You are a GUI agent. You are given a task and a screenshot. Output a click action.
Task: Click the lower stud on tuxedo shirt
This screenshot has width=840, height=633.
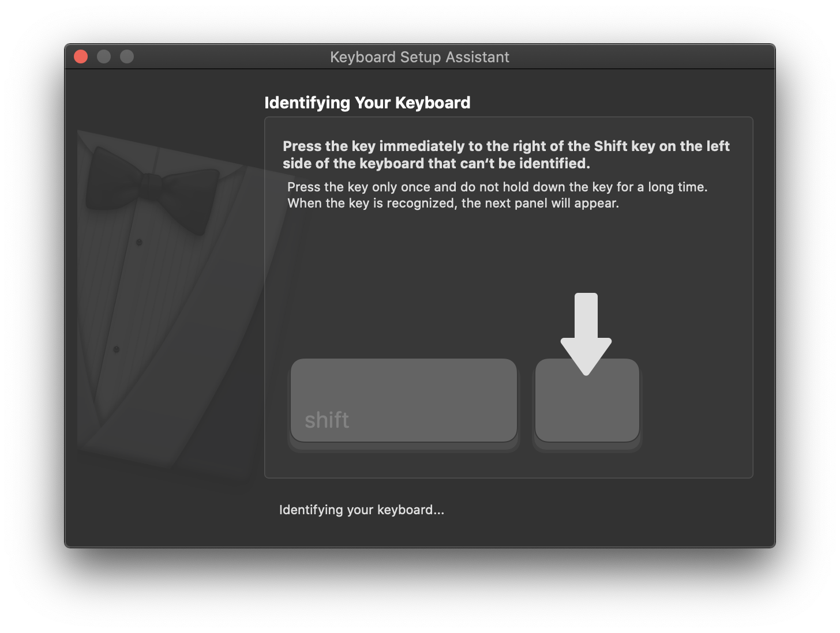point(117,349)
